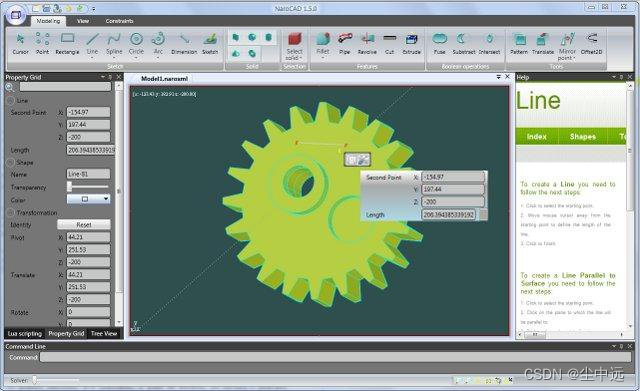Adjust the Solver slider at bottom
Viewport: 640px width, 391px height.
click(35, 380)
